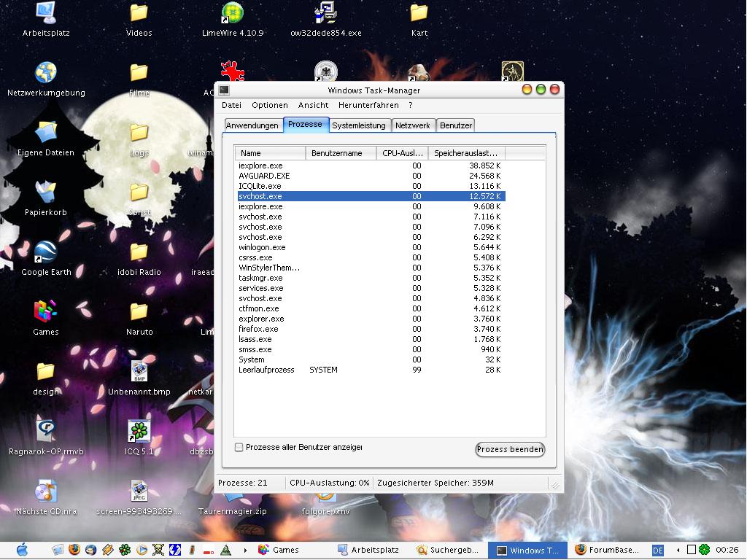
Task: Launch LimeWire 4.10.9 desktop shortcut
Action: coord(233,19)
